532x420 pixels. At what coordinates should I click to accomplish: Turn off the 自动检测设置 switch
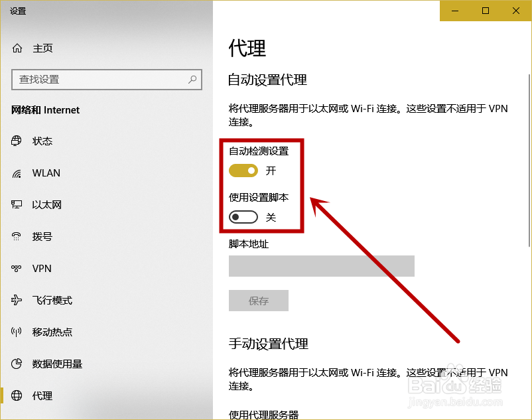click(243, 171)
